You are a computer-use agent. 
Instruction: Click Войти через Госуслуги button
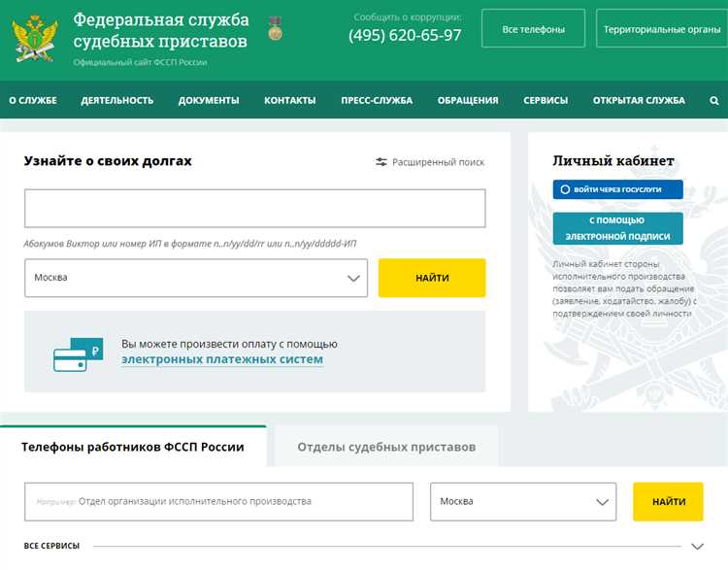[x=617, y=189]
